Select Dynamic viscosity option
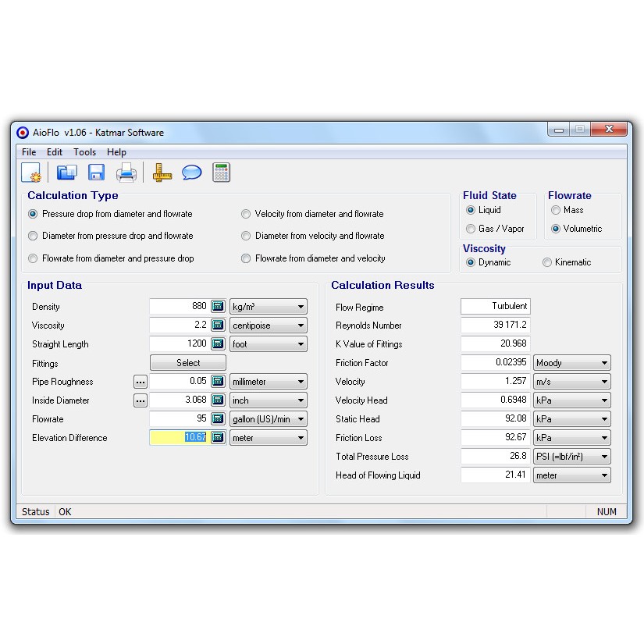 click(489, 262)
